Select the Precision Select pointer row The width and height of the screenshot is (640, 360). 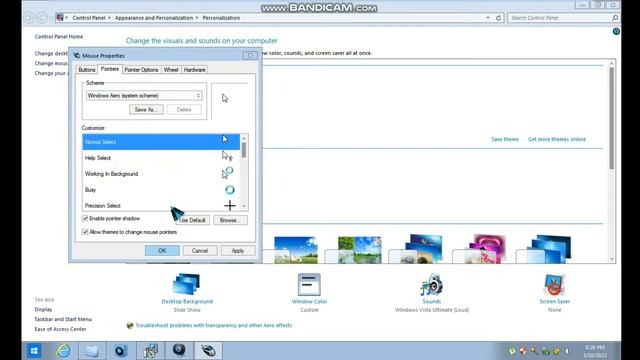tap(161, 205)
